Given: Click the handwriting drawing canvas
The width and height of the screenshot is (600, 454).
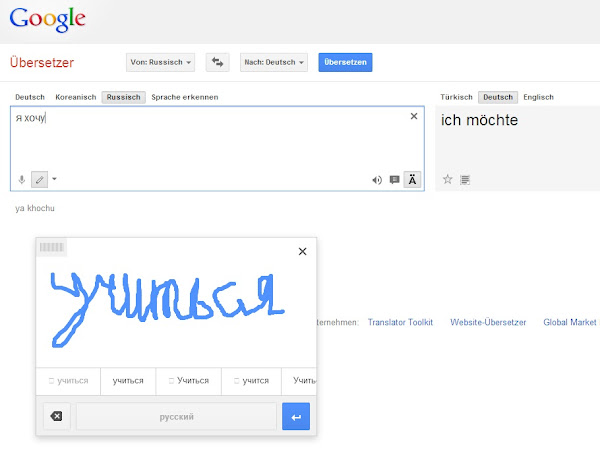Looking at the screenshot, I should [x=176, y=310].
